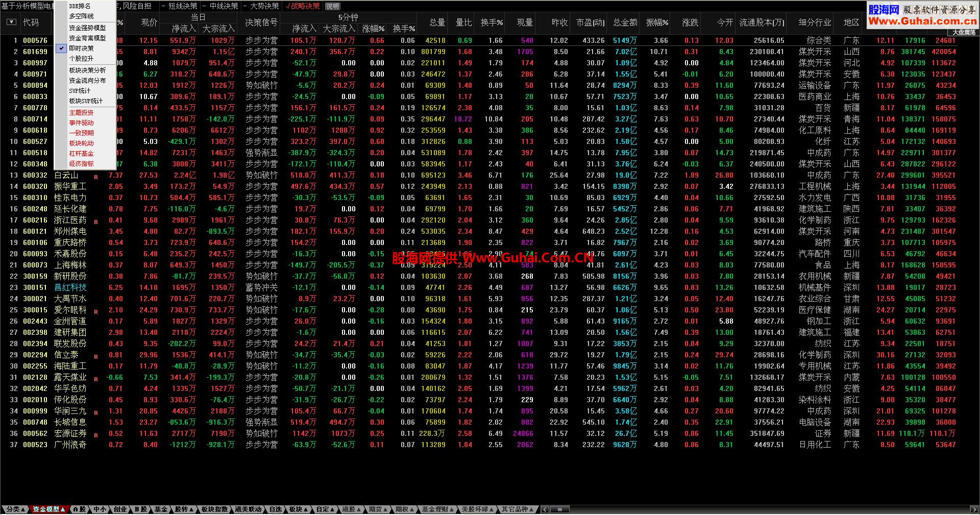The width and height of the screenshot is (980, 515).
Task: Click the R marker next to 华润三九
Action: click(96, 413)
